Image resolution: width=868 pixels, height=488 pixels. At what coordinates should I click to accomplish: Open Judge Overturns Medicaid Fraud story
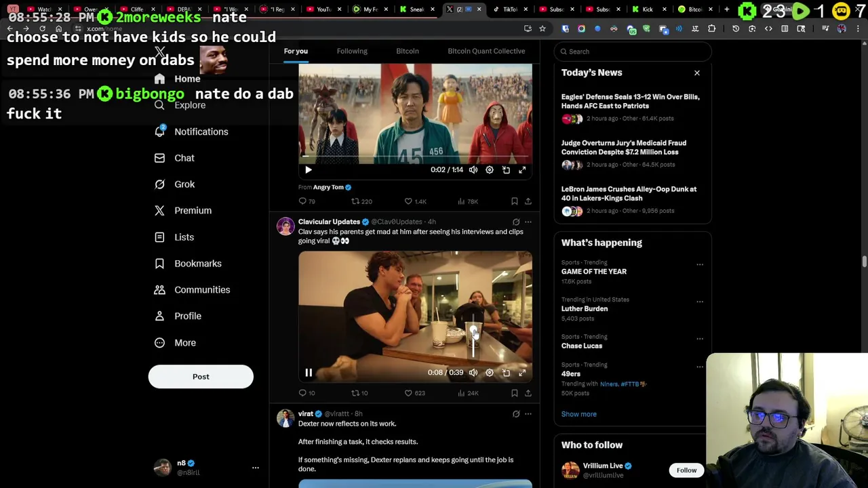tap(633, 154)
